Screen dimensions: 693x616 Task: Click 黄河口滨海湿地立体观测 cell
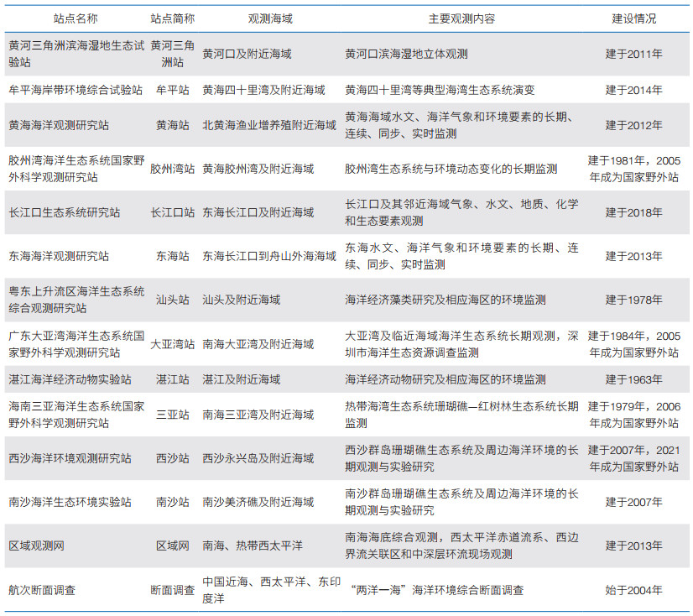[406, 54]
